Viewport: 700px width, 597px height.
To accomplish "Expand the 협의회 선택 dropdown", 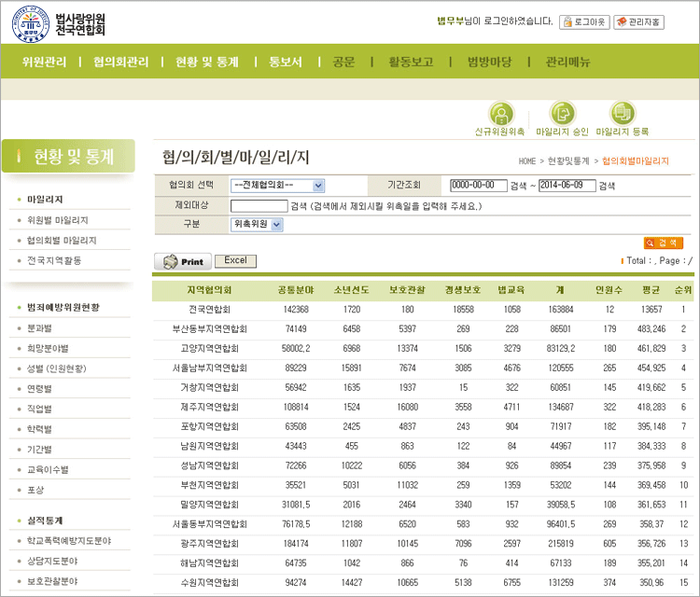I will click(x=277, y=186).
